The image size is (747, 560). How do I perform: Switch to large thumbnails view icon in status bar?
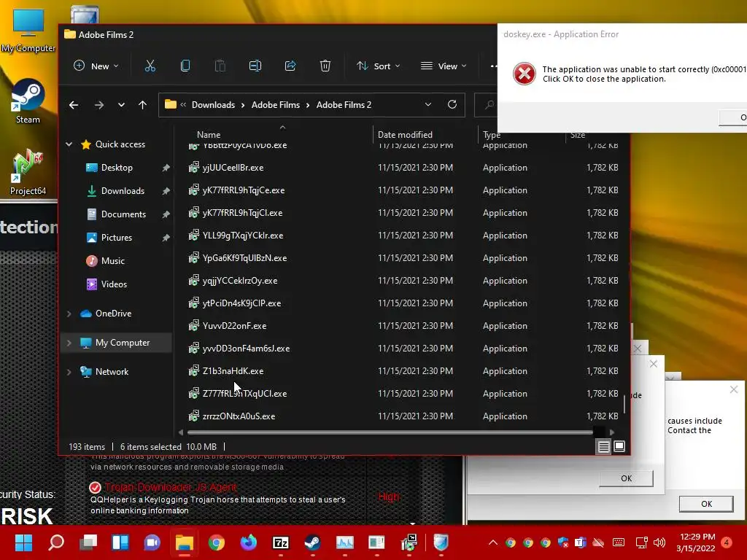point(619,447)
